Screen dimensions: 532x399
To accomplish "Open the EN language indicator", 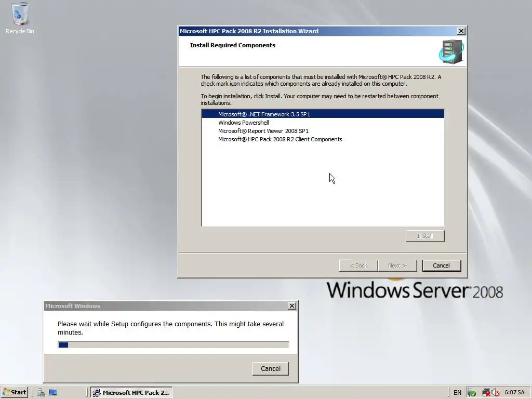I will 457,393.
